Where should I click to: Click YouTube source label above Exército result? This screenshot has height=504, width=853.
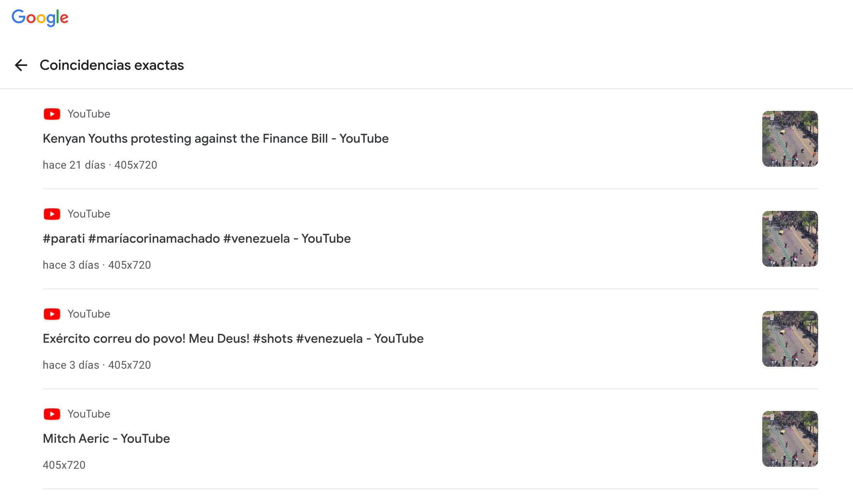(89, 314)
